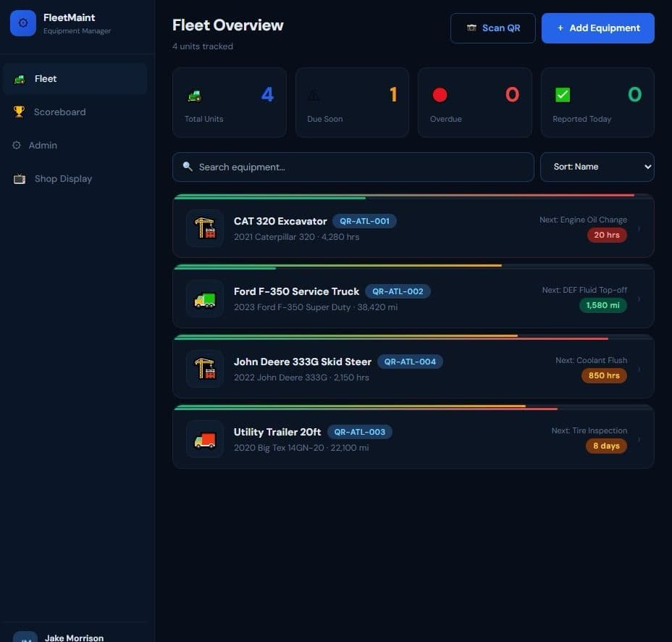Expand the John Deere 333G Skid Steer details
This screenshot has height=642, width=672.
(x=639, y=368)
